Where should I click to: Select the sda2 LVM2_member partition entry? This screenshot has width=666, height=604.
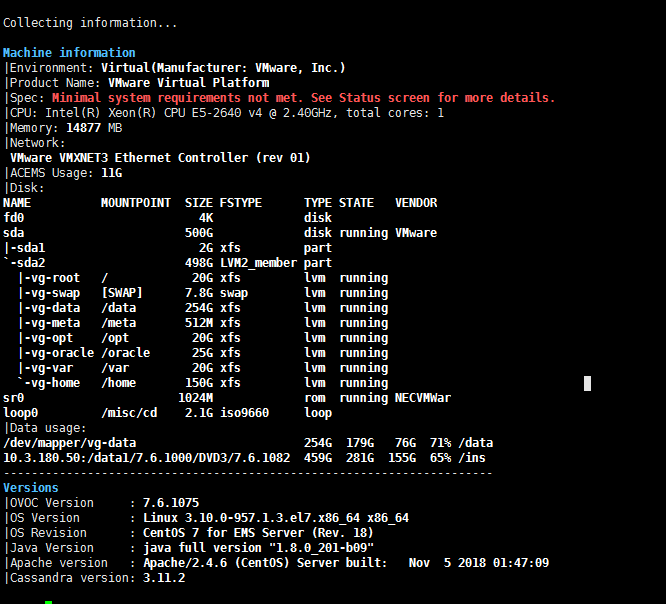(x=28, y=262)
